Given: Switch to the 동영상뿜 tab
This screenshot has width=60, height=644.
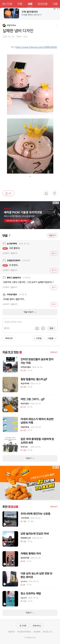Looking at the screenshot, I should coord(42,4).
